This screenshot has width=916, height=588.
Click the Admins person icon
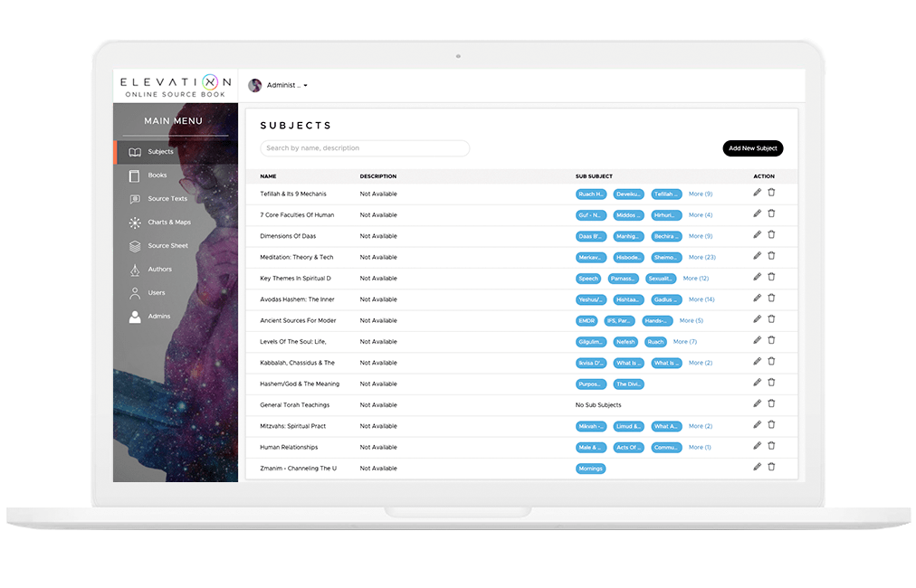coord(135,317)
